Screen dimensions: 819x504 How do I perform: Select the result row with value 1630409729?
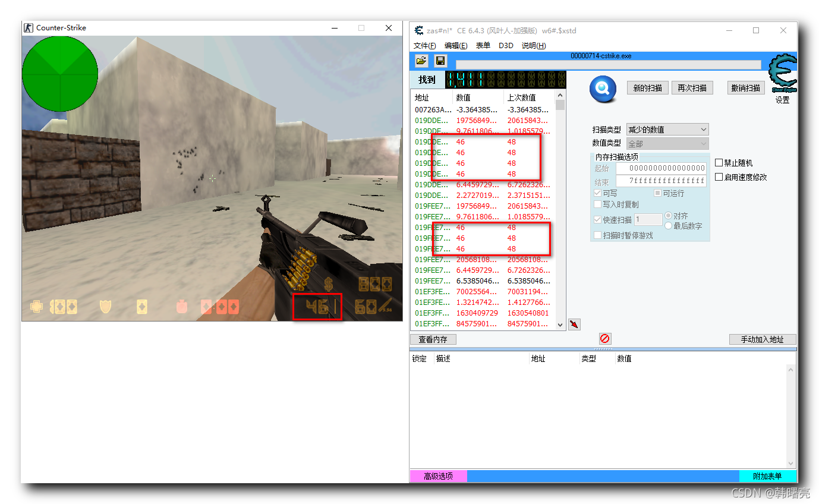tap(483, 313)
